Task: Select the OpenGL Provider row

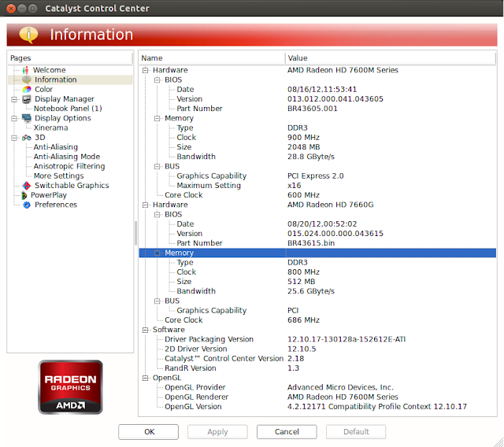Action: pos(317,388)
